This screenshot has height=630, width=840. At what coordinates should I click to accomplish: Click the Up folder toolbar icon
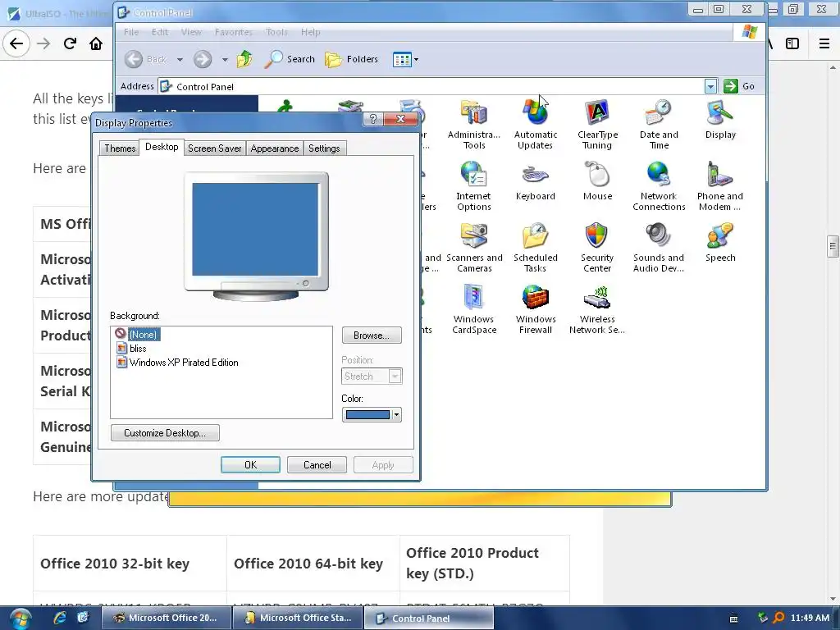(x=244, y=59)
